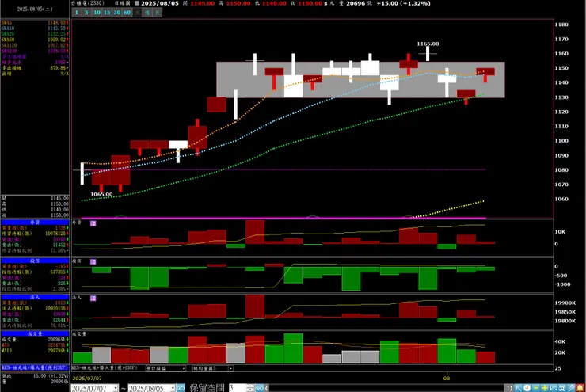Open the 短均量圖5 dropdown
Screen dimensions: 586x392
pyautogui.click(x=230, y=368)
